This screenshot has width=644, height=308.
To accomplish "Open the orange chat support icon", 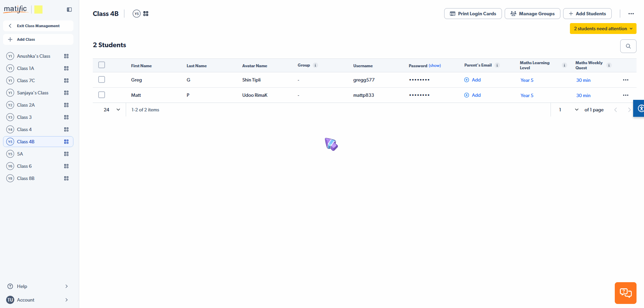I will coord(625,293).
